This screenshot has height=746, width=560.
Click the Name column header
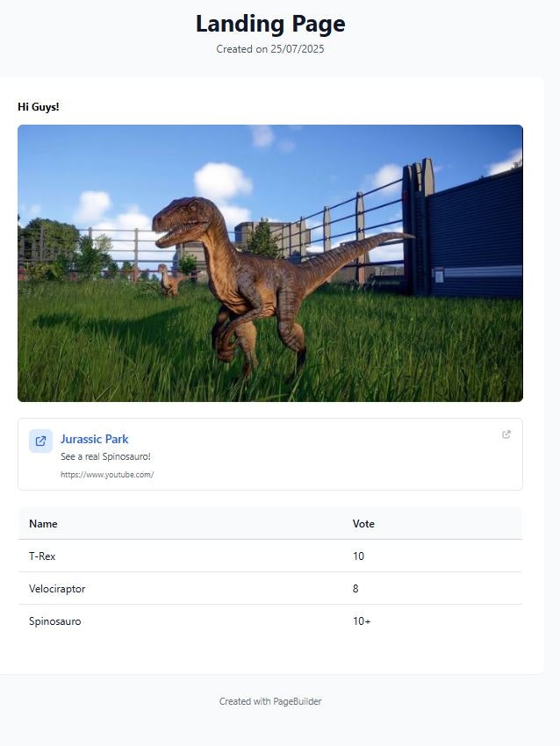pyautogui.click(x=43, y=523)
